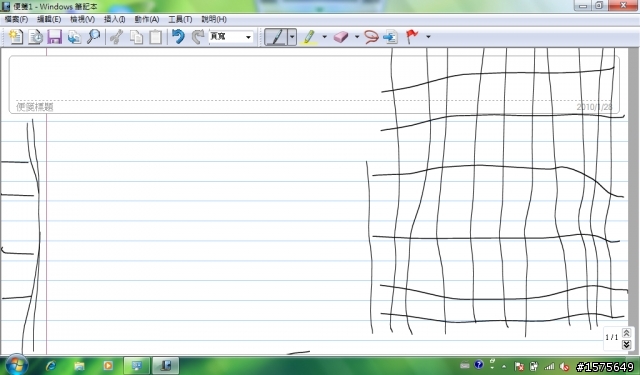
Task: Expand the Pen tool options arrow
Action: pos(292,37)
